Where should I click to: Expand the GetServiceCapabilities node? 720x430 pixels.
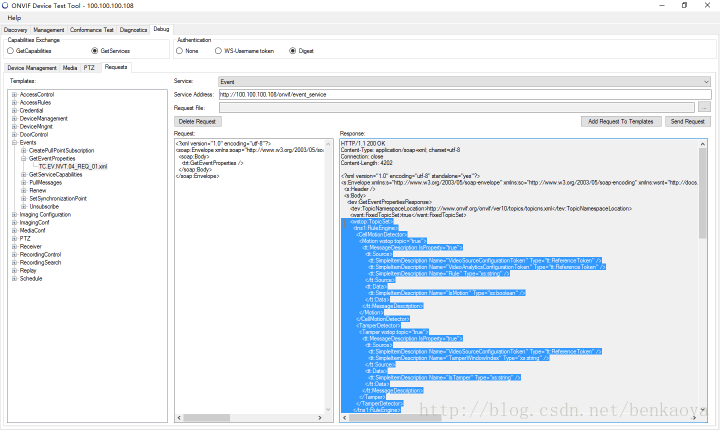pos(23,175)
